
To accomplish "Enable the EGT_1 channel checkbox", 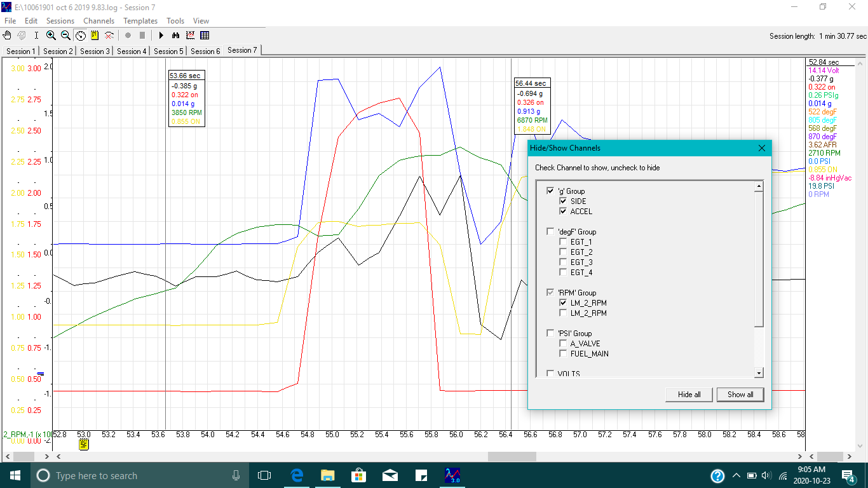I will click(x=563, y=241).
